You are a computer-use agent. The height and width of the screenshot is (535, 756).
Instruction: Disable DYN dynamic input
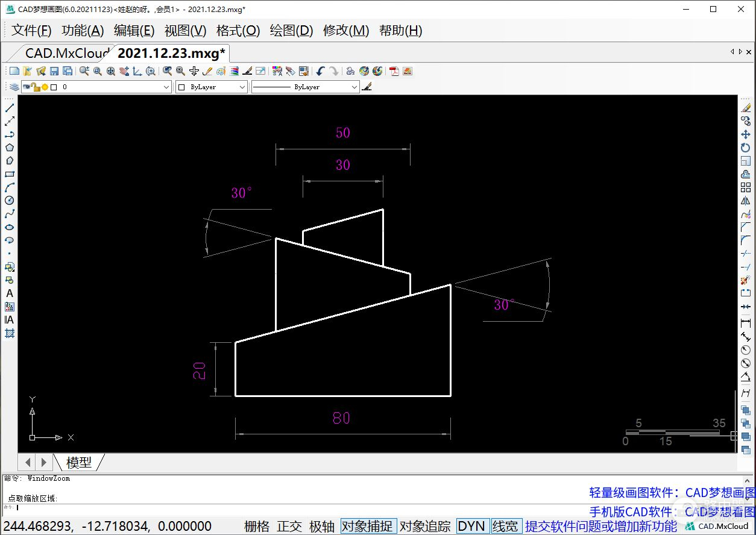[x=471, y=526]
